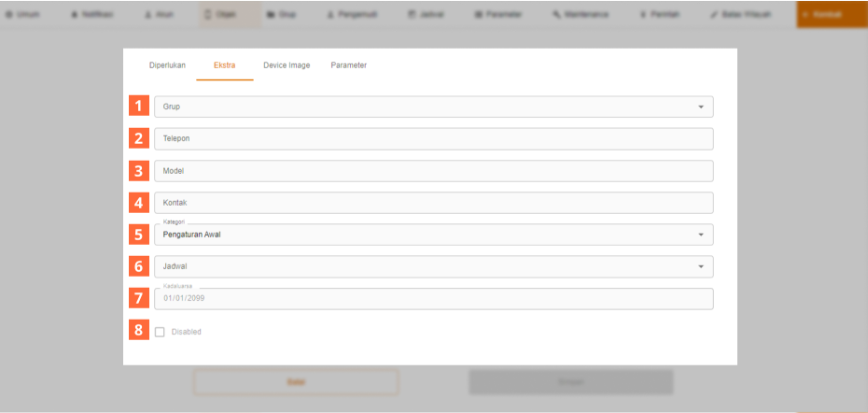868x413 pixels.
Task: Open Perintah in the top navigation bar
Action: click(661, 15)
